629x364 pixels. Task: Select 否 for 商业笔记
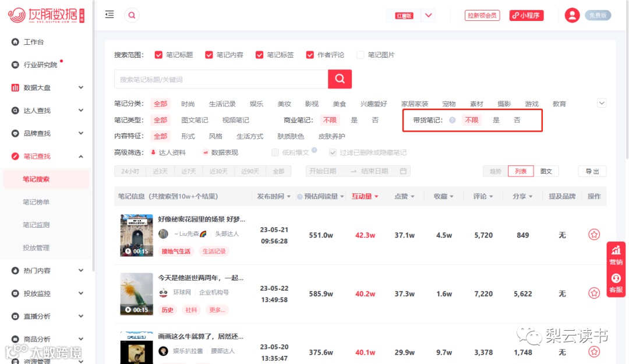(x=375, y=120)
